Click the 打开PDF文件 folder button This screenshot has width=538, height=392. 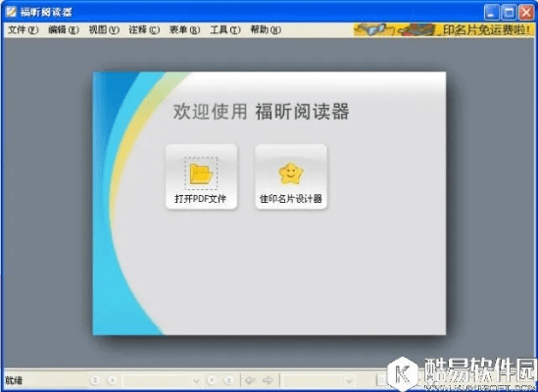tap(202, 176)
